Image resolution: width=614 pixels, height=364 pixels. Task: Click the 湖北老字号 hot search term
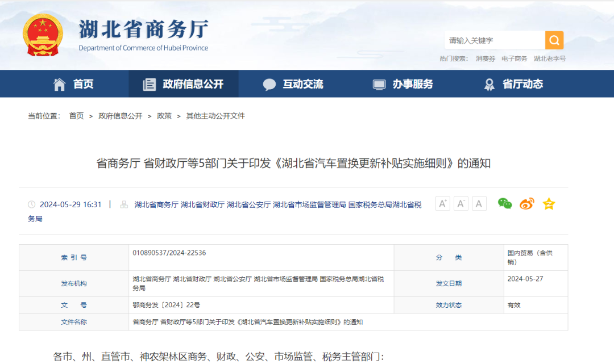tap(550, 58)
